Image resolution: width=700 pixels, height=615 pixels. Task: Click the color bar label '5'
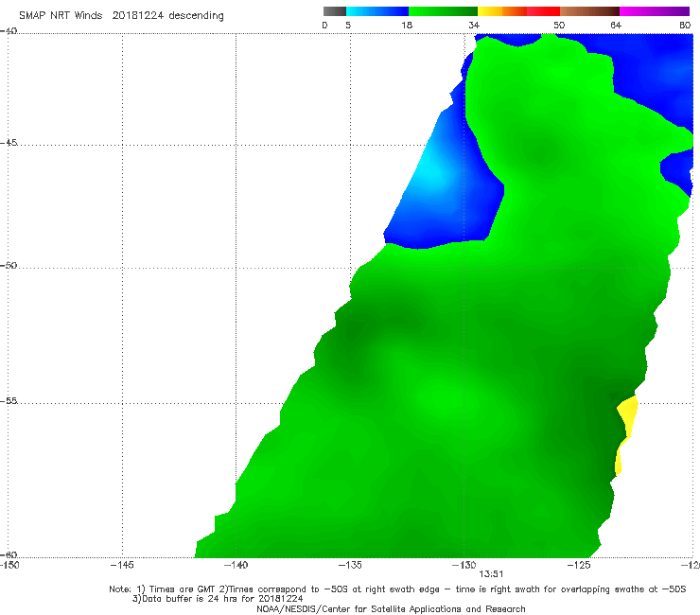point(348,26)
